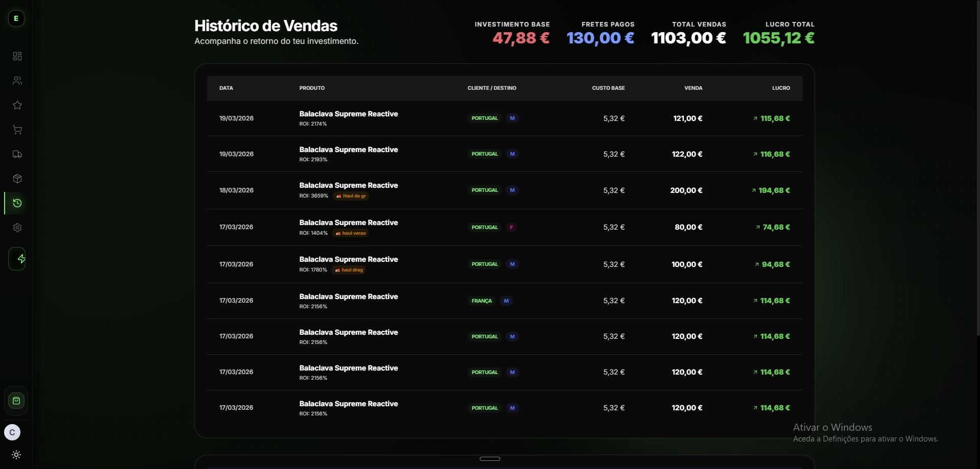Click the green lightning bolt quick action
Image resolution: width=980 pixels, height=469 pixels.
pos(17,259)
